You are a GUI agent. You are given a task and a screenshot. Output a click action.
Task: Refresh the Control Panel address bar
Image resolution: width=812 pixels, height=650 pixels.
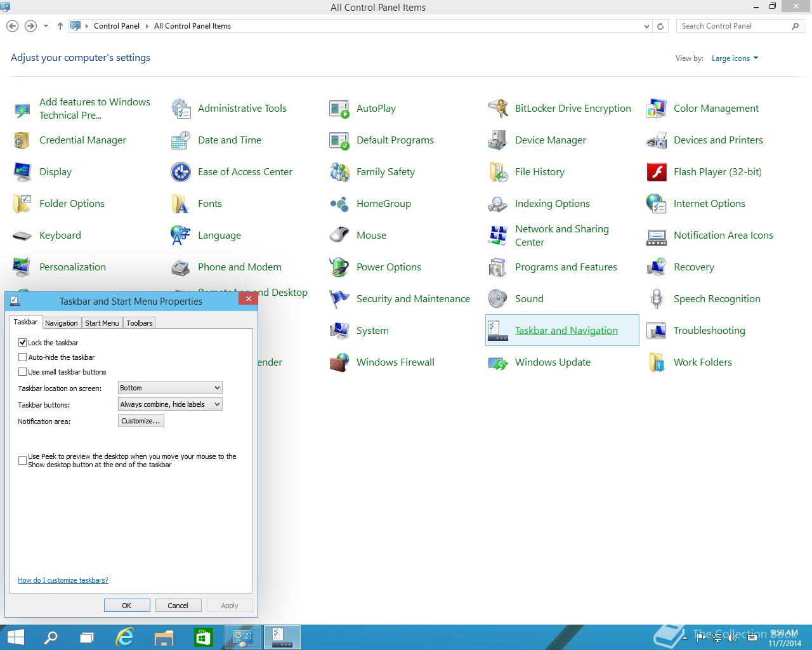point(660,26)
